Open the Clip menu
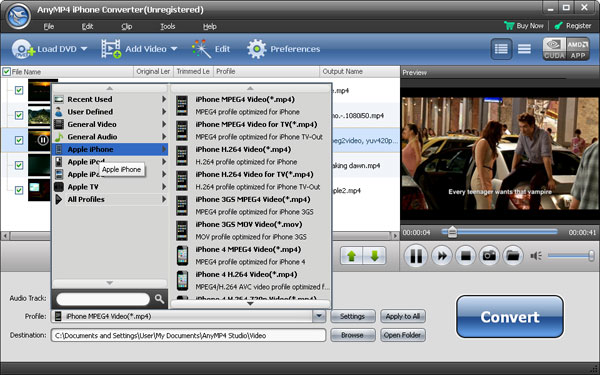 click(127, 26)
